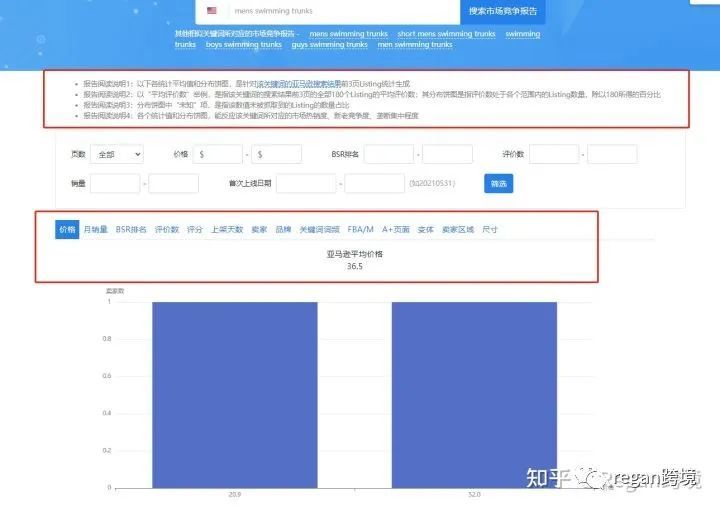Click the maximum 价格 input field
The image size is (720, 511).
coord(276,154)
